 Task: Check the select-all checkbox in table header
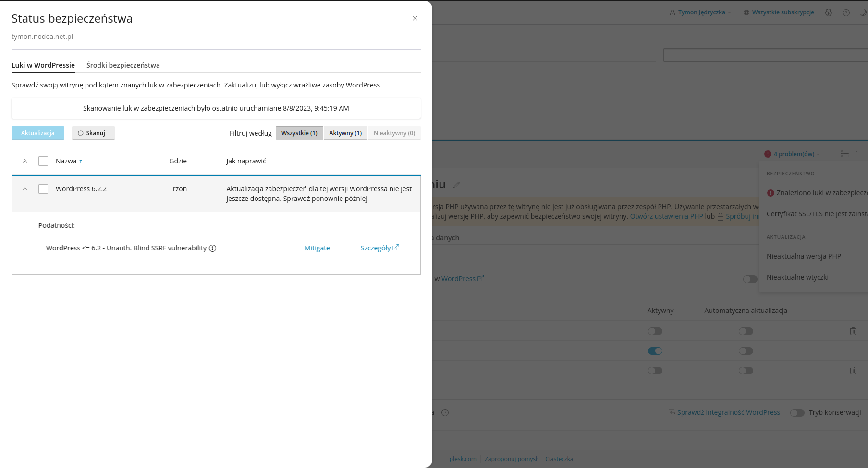[43, 161]
